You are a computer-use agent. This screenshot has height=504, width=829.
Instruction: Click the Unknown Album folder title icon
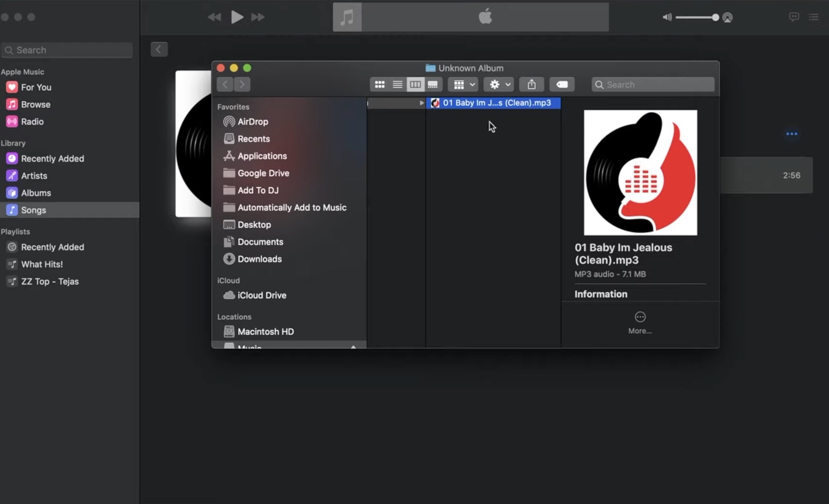tap(430, 68)
